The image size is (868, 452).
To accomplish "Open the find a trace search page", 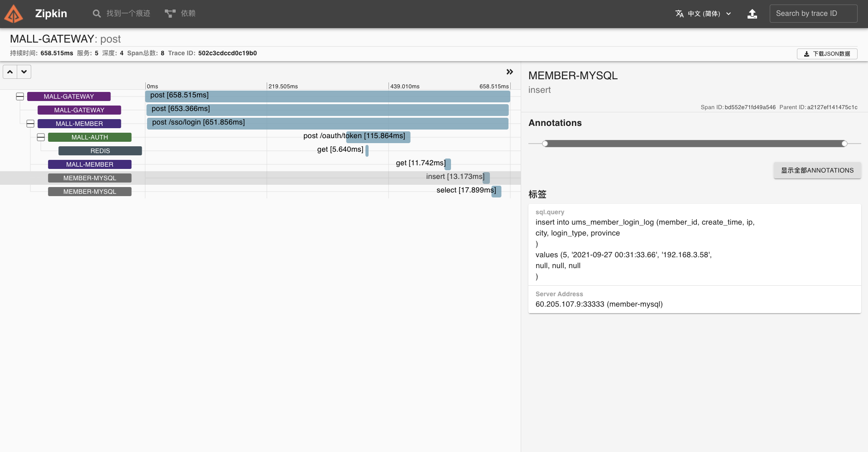I will [x=121, y=14].
